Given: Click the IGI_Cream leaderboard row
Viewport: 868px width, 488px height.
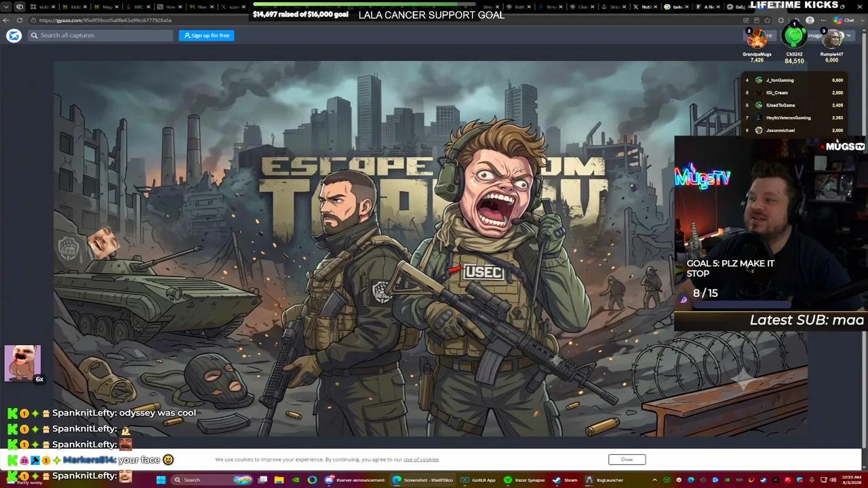Looking at the screenshot, I should coord(793,93).
